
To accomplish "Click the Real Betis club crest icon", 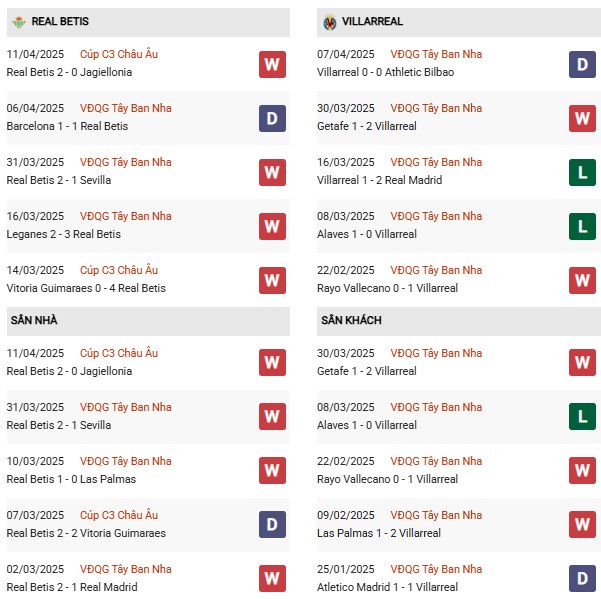I will click(18, 21).
